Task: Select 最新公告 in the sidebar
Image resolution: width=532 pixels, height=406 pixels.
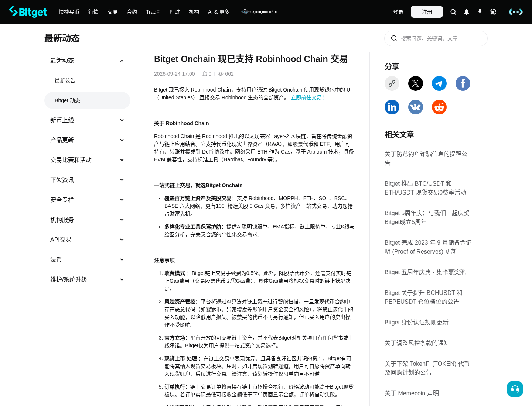Action: [87, 80]
